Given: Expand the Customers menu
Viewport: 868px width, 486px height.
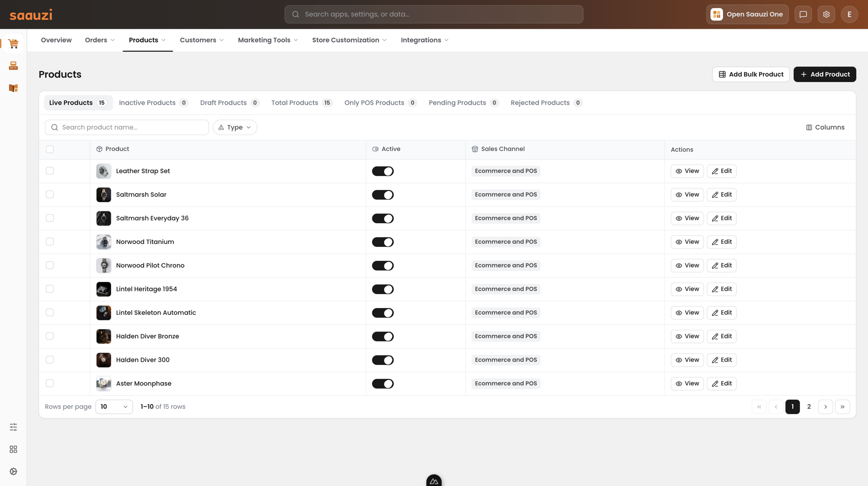Looking at the screenshot, I should click(x=202, y=40).
